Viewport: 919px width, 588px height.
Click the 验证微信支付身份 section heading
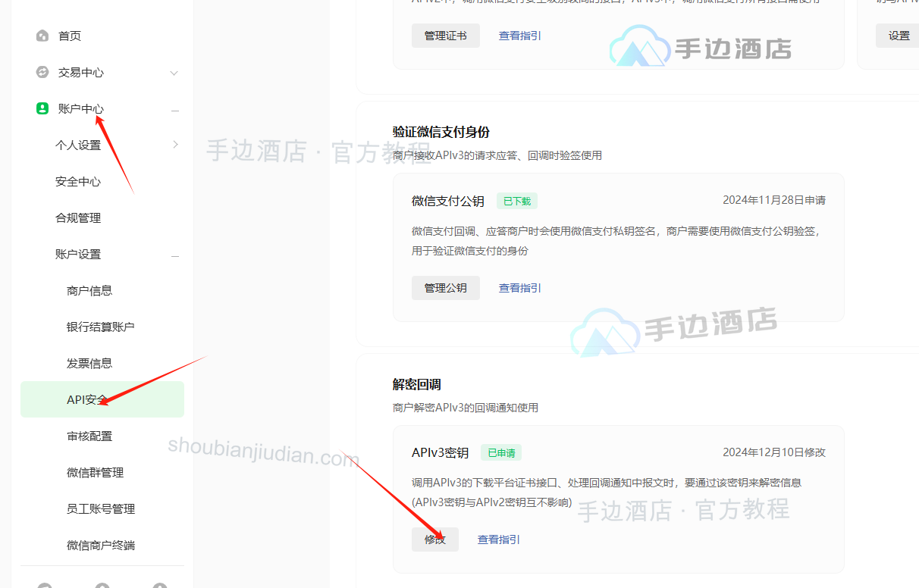pos(441,132)
